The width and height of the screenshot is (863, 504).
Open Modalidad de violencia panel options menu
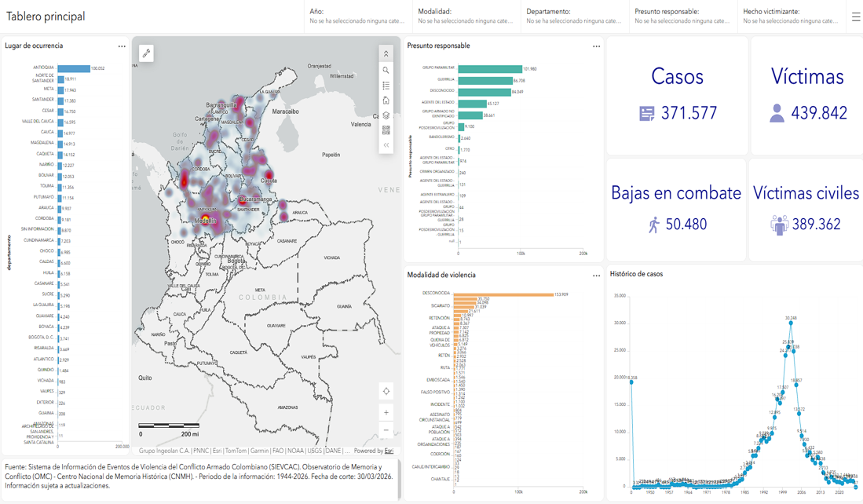[596, 276]
